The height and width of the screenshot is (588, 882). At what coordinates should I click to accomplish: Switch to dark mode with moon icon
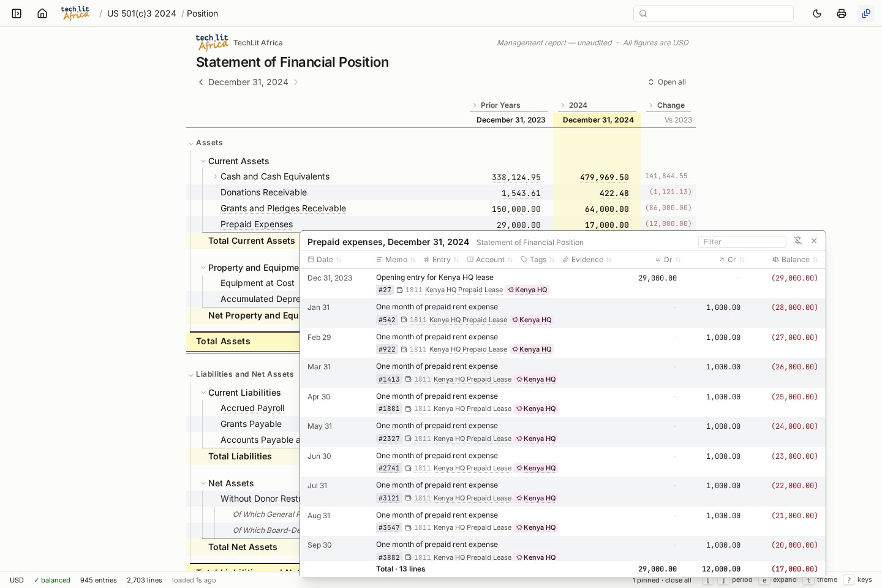[x=817, y=13]
